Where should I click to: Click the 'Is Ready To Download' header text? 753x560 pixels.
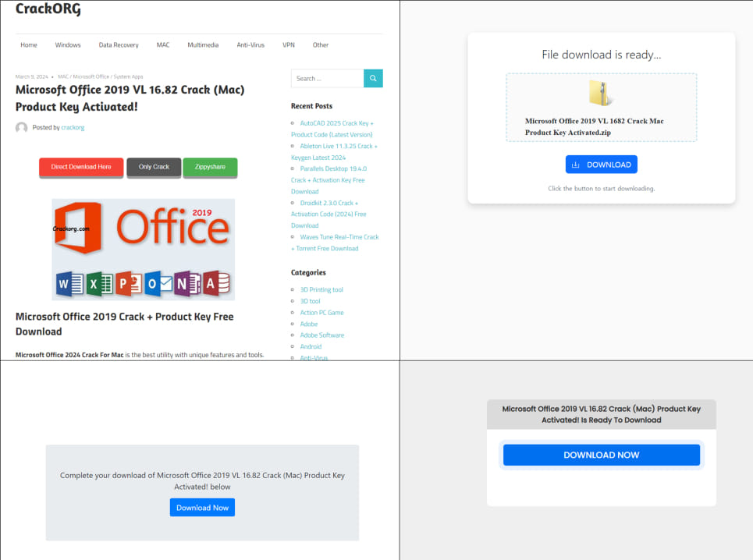pyautogui.click(x=602, y=415)
